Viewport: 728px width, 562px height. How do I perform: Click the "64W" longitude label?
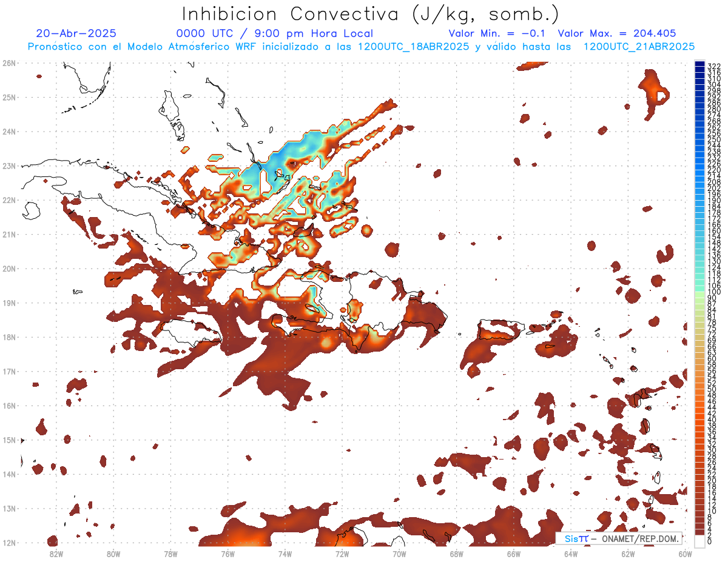click(x=571, y=553)
